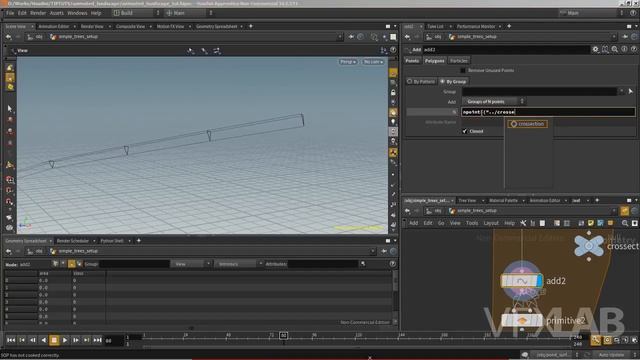The image size is (640, 360).
Task: Select the Points tab of the Add node
Action: click(412, 61)
